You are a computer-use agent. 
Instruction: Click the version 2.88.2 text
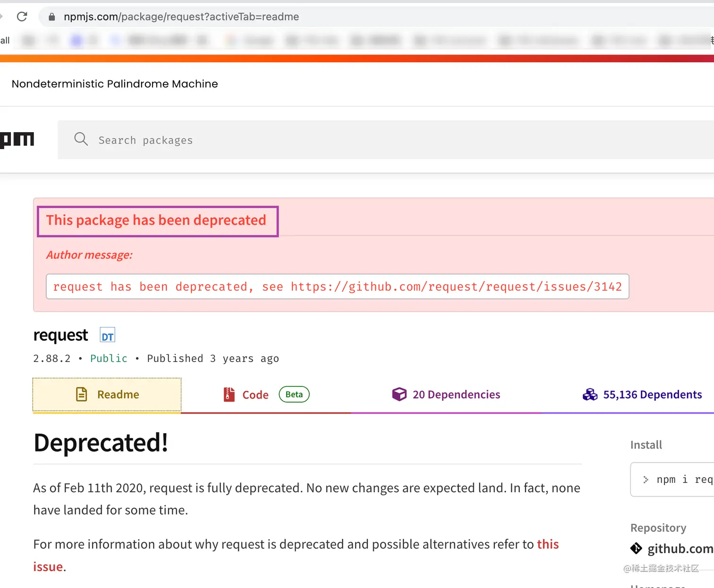tap(52, 359)
